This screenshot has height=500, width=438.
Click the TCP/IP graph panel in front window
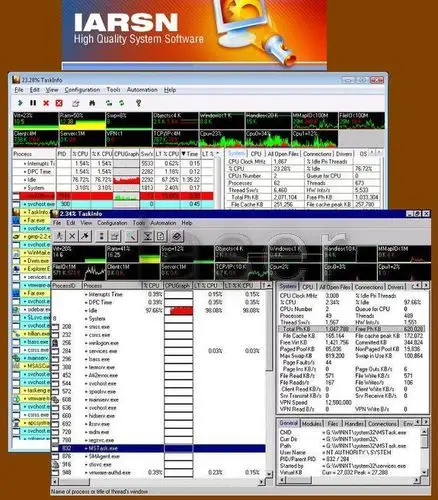[x=241, y=272]
